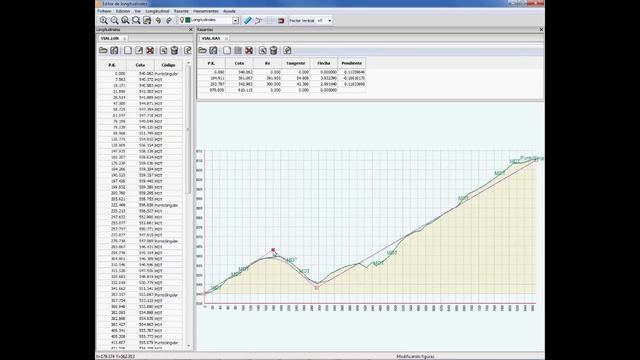
Task: Click the green layer color square
Action: click(x=188, y=20)
